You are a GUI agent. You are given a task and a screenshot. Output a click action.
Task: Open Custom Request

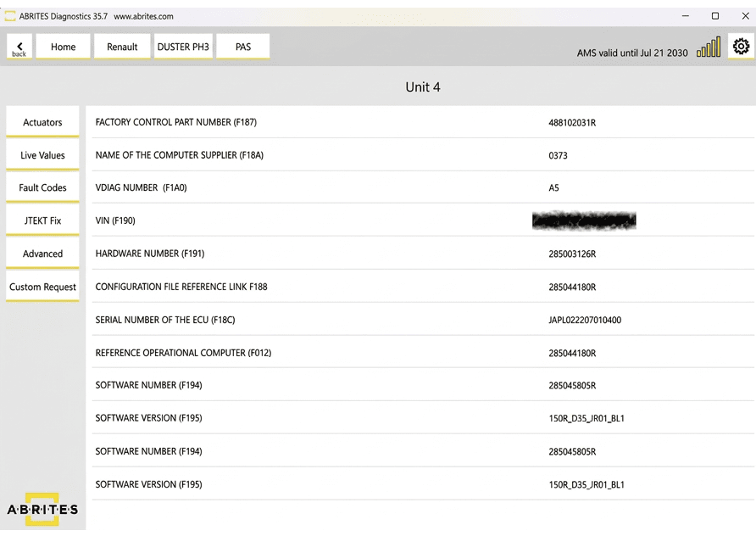[x=42, y=287]
